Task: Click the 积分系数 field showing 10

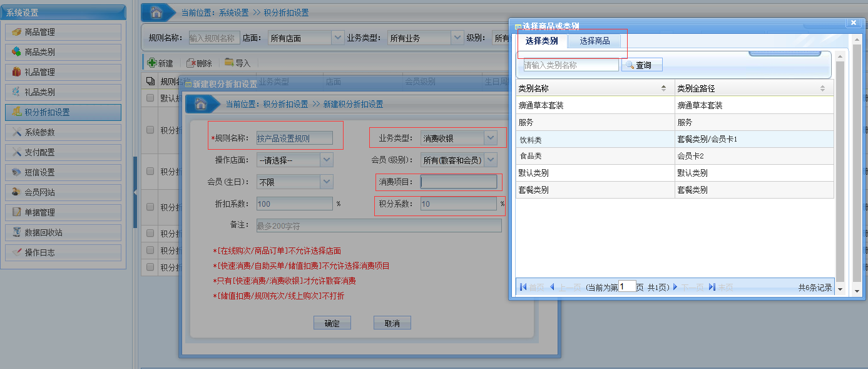Action: click(x=459, y=204)
